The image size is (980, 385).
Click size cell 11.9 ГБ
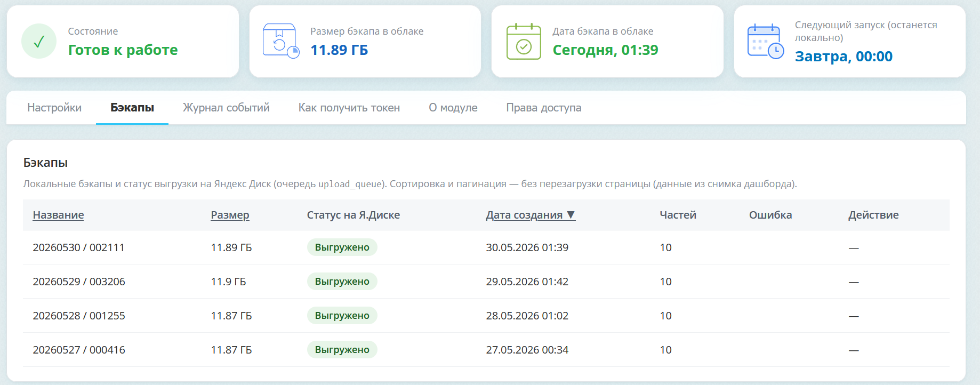pyautogui.click(x=228, y=282)
